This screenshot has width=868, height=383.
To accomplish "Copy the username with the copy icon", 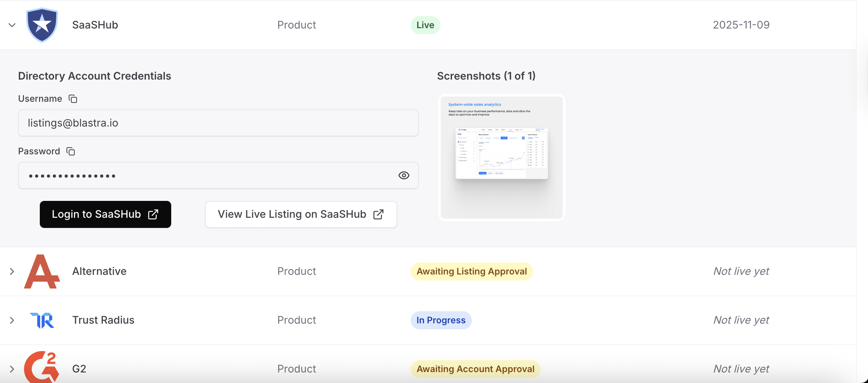I will click(73, 99).
